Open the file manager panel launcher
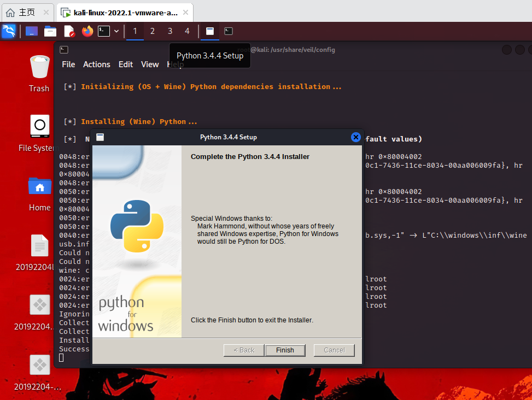The height and width of the screenshot is (400, 532). 50,31
